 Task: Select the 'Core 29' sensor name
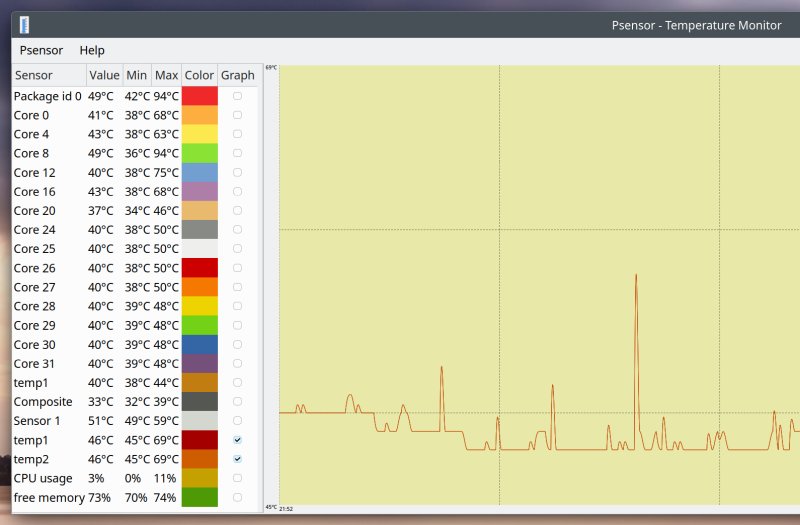[34, 325]
